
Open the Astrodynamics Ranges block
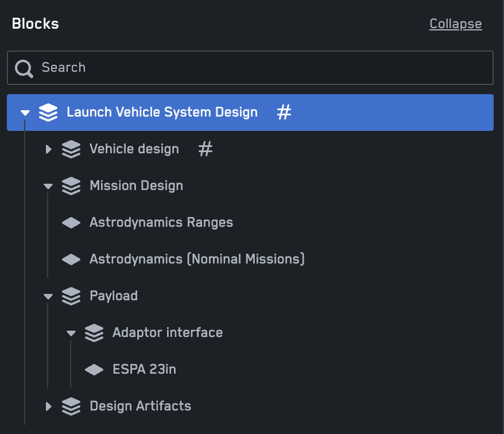coord(161,223)
